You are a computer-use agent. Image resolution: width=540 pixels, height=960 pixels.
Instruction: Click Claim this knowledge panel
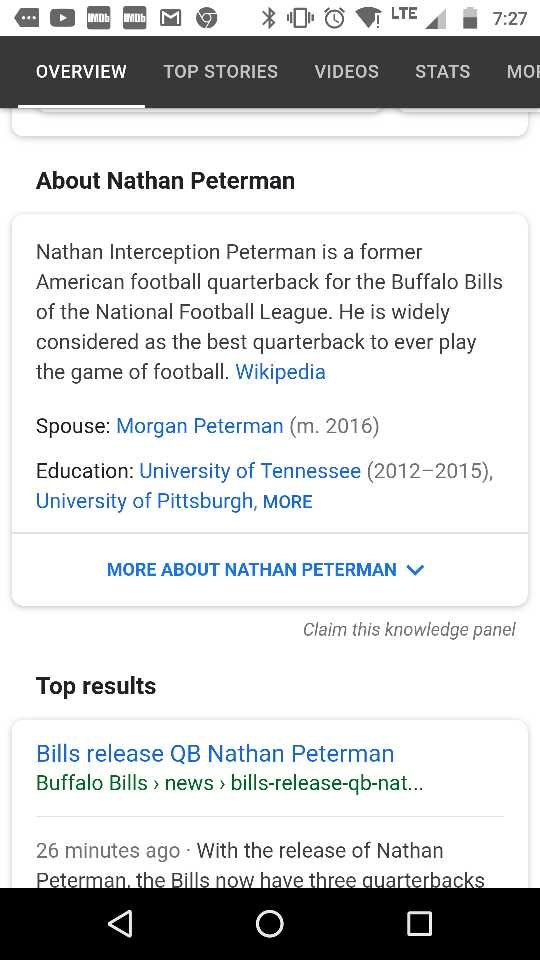pyautogui.click(x=409, y=629)
